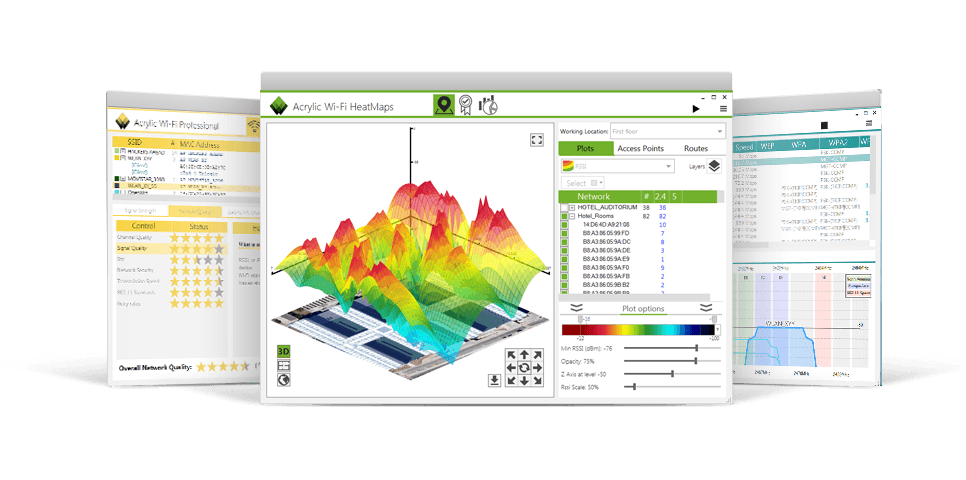Screen dimensions: 966x480
Task: Uncheck the Hotel_Rooms network checkbox
Action: (564, 217)
